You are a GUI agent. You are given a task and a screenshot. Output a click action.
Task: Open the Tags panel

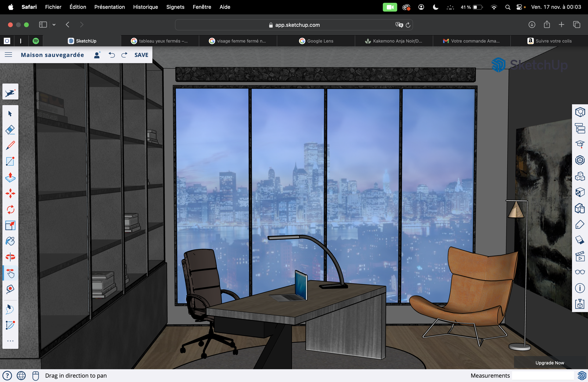(x=580, y=225)
